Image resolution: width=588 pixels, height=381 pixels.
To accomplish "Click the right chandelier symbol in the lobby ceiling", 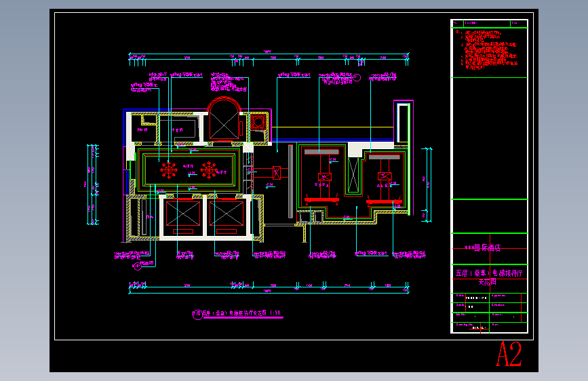I will tap(209, 170).
